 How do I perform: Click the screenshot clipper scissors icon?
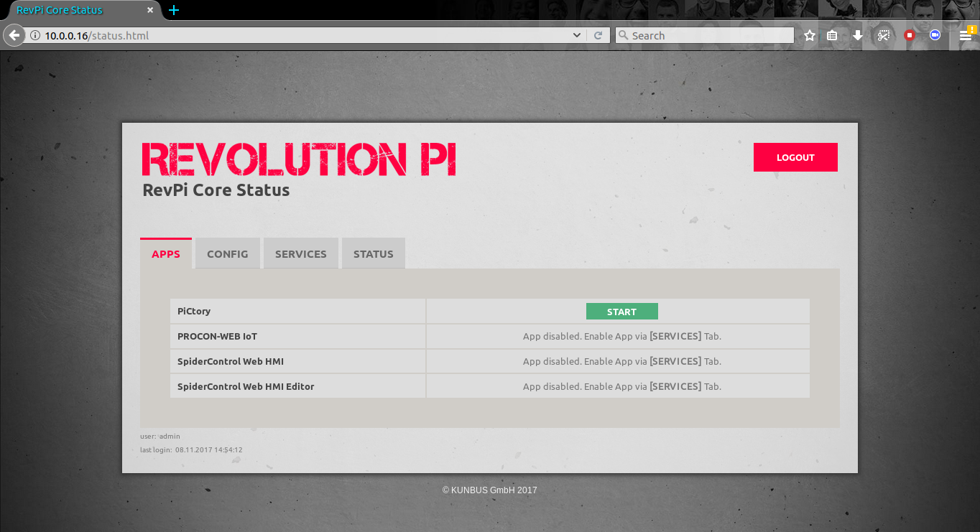(x=884, y=34)
